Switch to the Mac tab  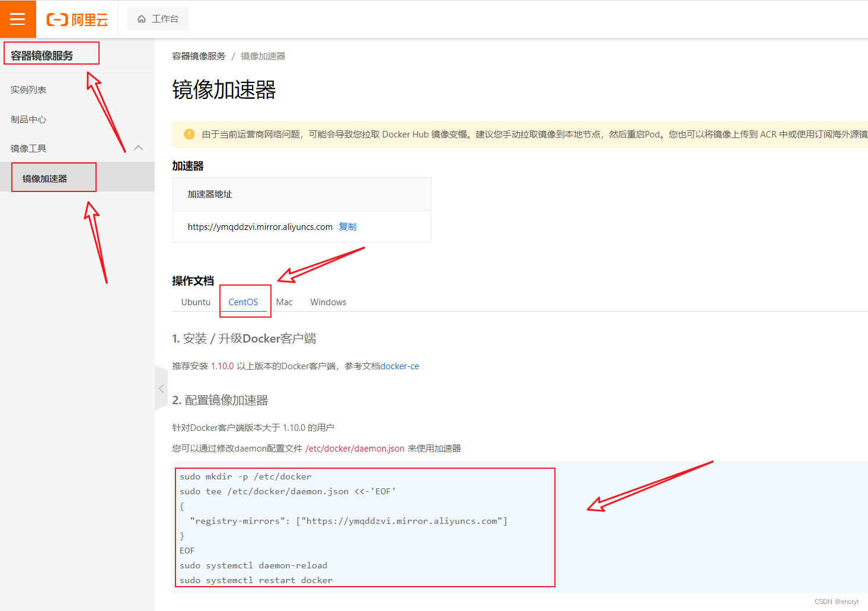click(284, 302)
